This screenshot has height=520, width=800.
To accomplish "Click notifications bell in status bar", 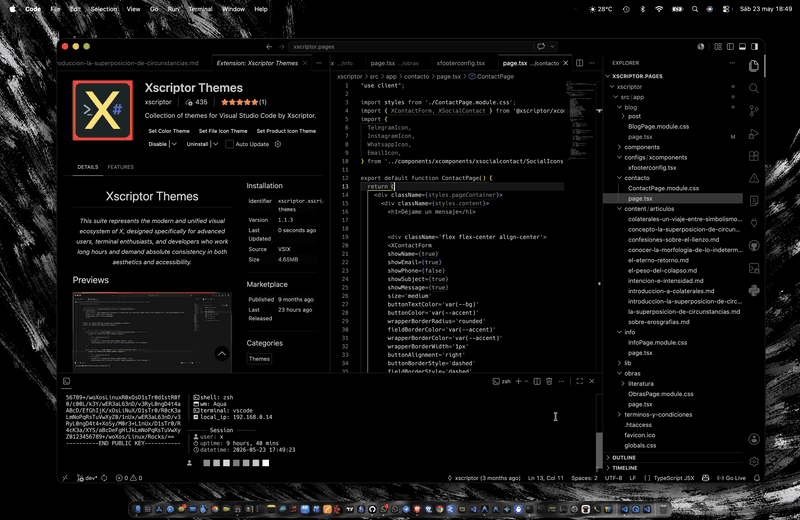I will point(757,478).
